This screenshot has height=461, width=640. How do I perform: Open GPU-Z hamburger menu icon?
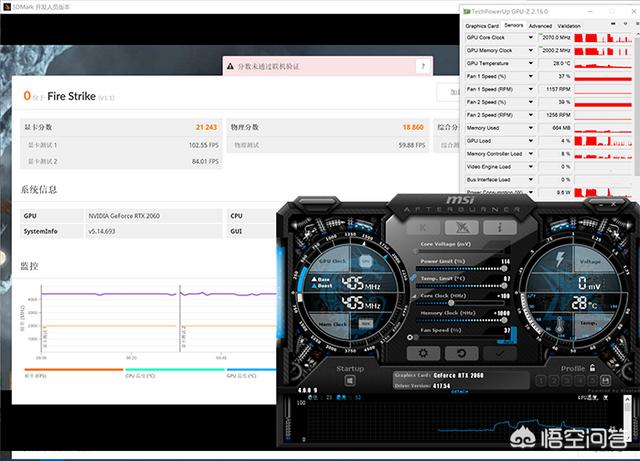[636, 24]
